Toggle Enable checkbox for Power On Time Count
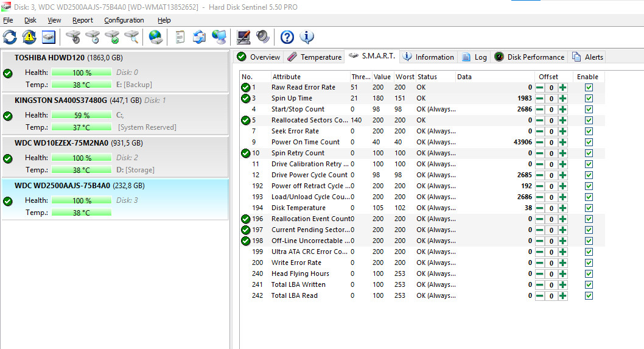 589,143
